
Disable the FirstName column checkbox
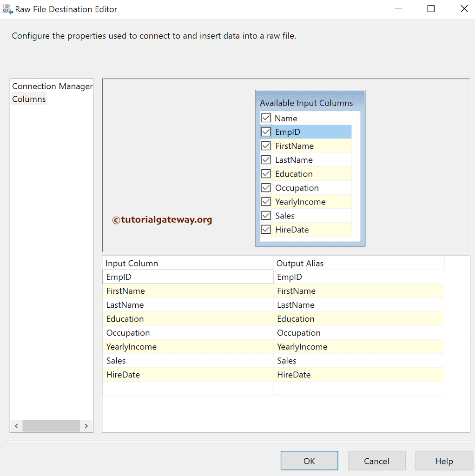[x=266, y=145]
